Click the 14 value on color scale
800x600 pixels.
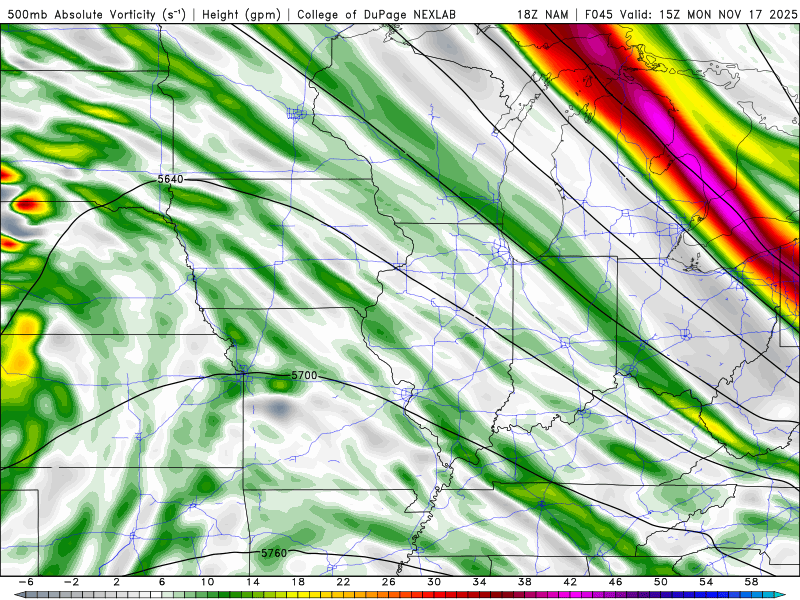click(253, 582)
